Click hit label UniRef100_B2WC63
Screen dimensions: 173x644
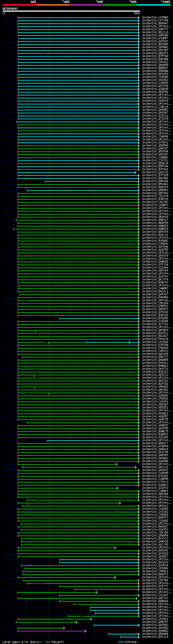click(155, 434)
